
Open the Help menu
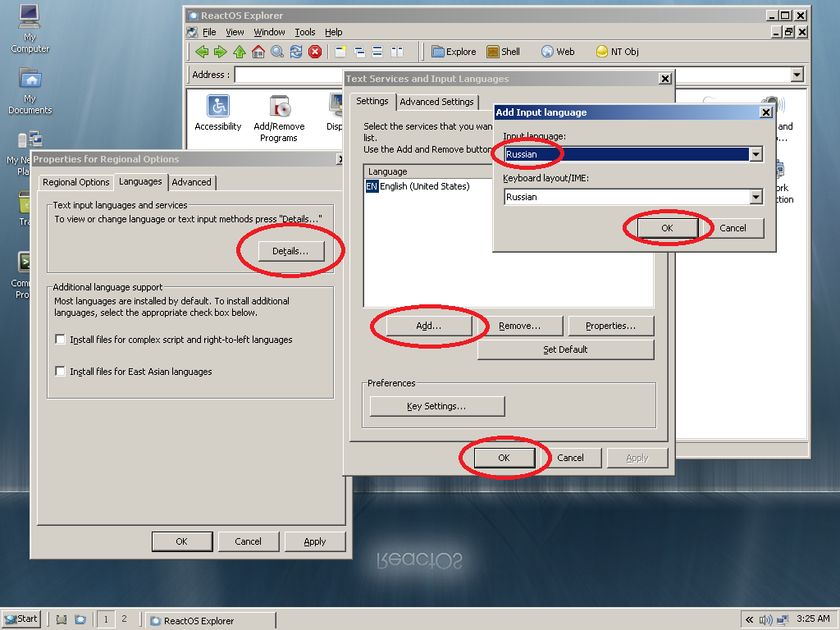point(334,32)
